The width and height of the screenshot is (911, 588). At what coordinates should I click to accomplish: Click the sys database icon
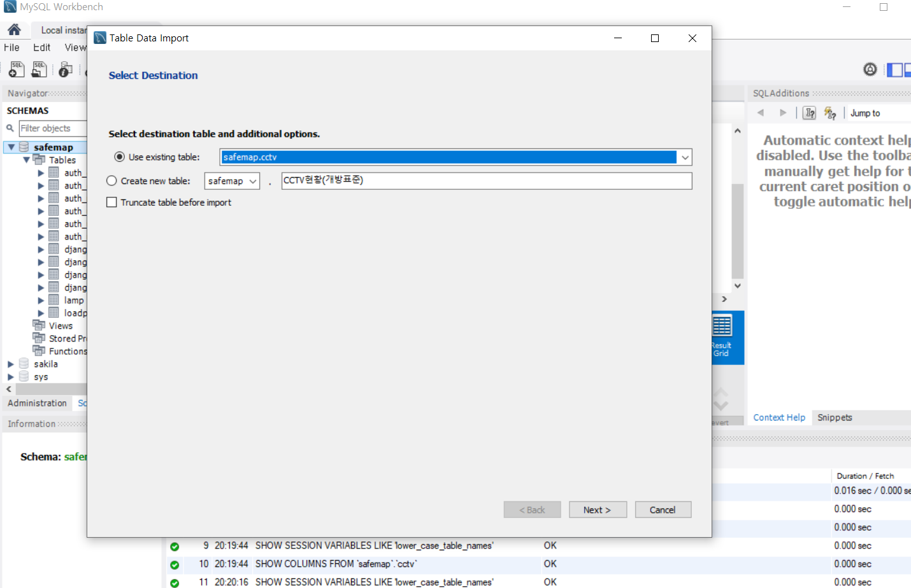click(x=24, y=376)
